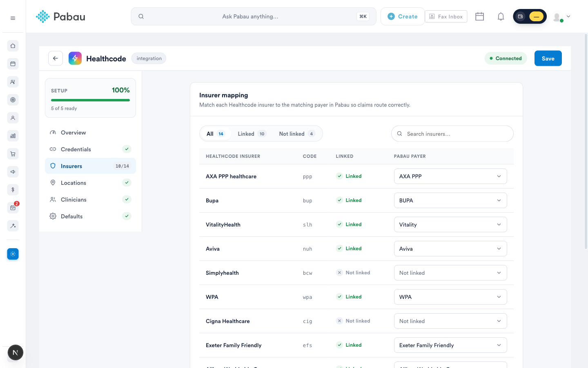Filter to Not linked insurers tab
The width and height of the screenshot is (588, 368).
coord(297,134)
